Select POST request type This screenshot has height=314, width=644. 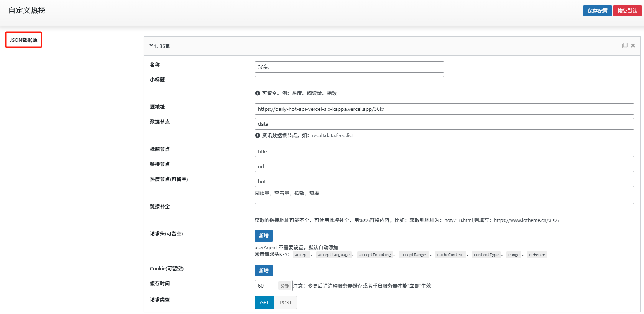tap(286, 302)
